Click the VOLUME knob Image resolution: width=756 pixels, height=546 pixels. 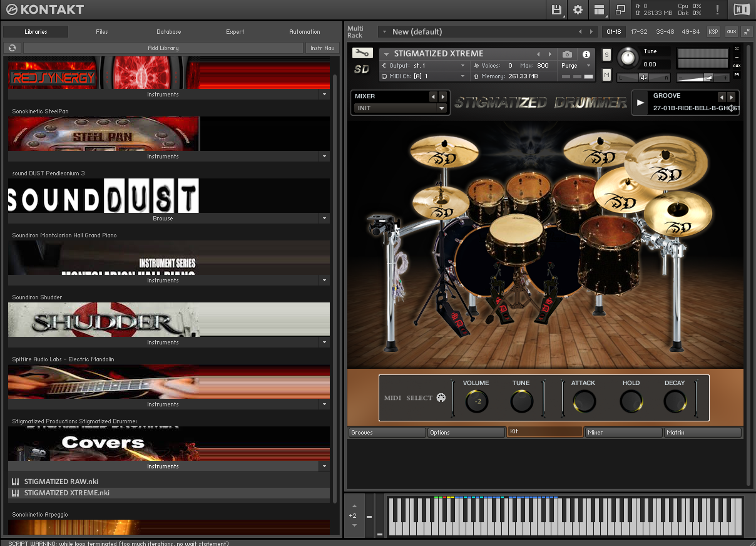tap(477, 401)
